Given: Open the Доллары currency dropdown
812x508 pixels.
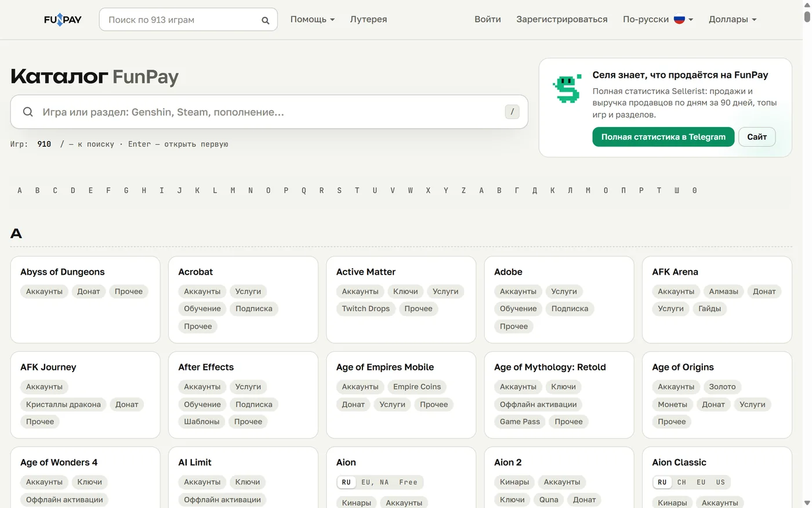Looking at the screenshot, I should (733, 19).
